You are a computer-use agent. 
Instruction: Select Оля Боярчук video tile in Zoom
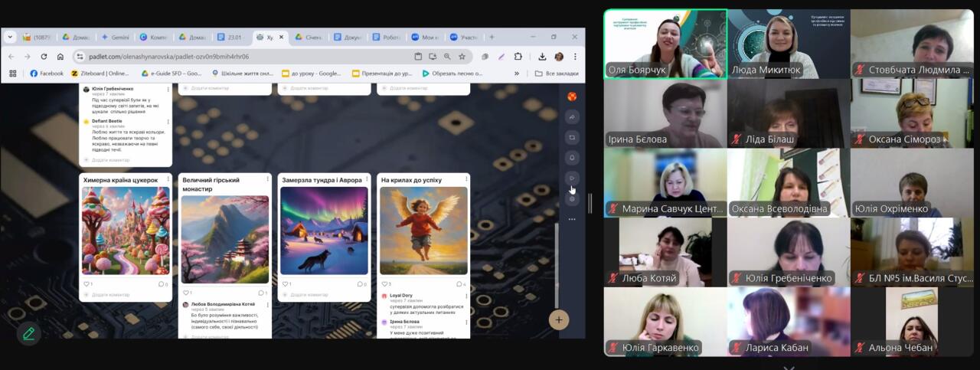665,44
